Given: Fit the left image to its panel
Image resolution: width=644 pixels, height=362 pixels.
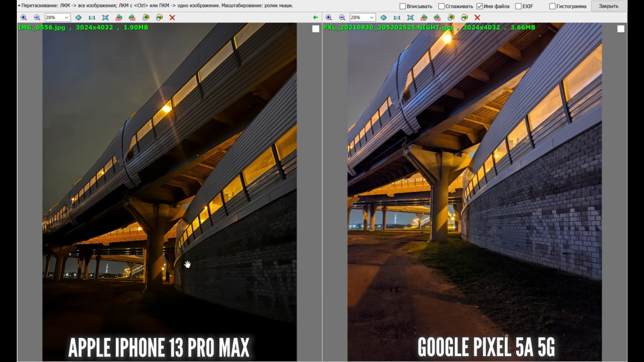Looking at the screenshot, I should click(105, 17).
